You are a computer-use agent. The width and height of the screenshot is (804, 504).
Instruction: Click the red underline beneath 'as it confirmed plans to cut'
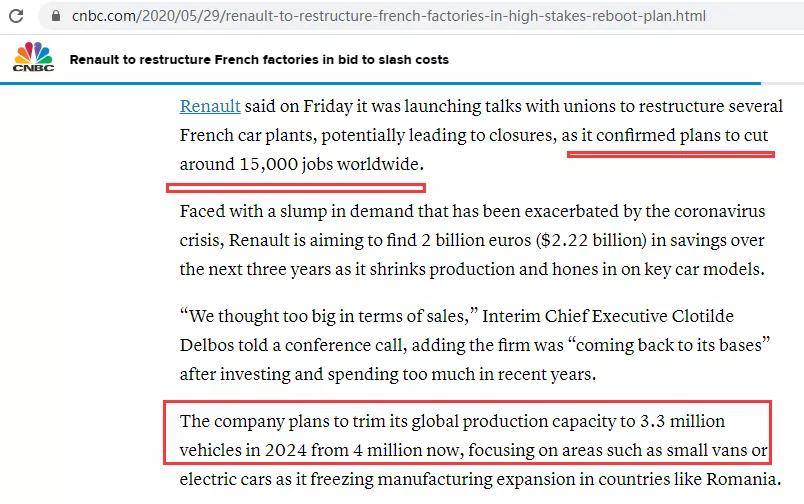(671, 154)
